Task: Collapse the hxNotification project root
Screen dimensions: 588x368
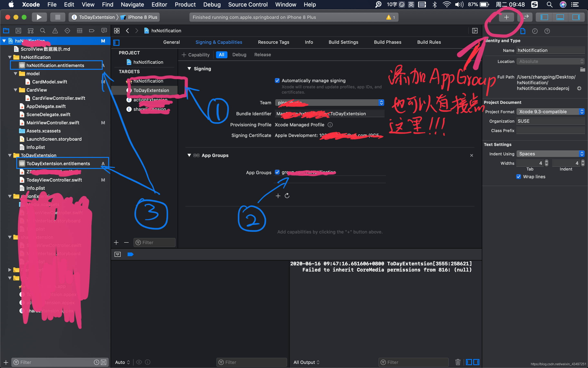Action: [4, 41]
